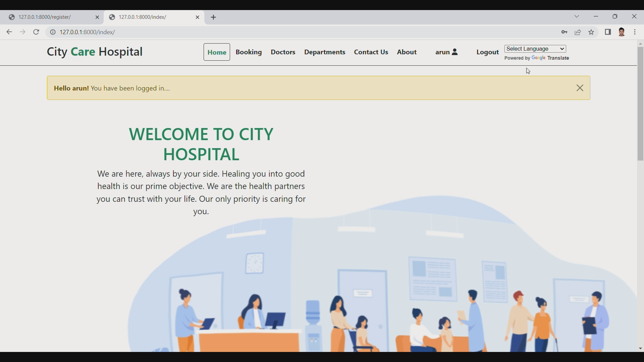Bookmark this page with the star icon
Image resolution: width=644 pixels, height=362 pixels.
tap(591, 32)
